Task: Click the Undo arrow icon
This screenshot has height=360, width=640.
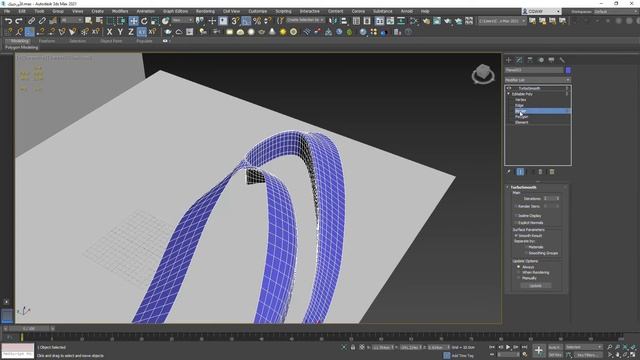Action: pos(8,21)
